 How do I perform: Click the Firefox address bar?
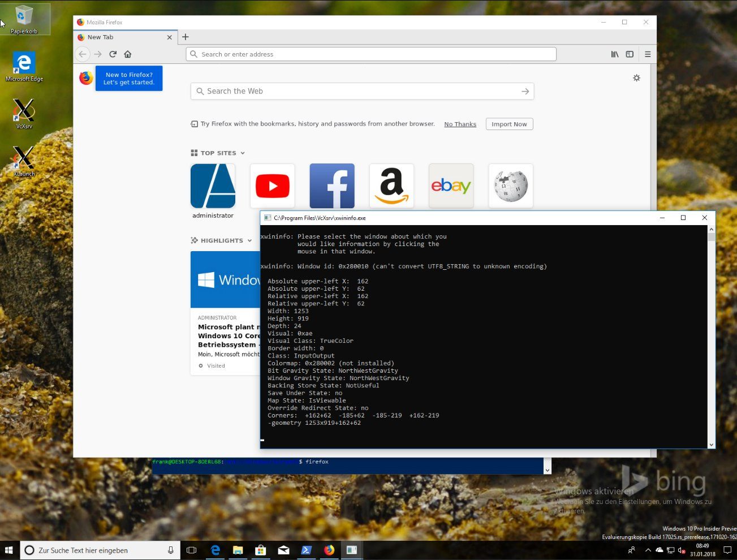tap(371, 54)
